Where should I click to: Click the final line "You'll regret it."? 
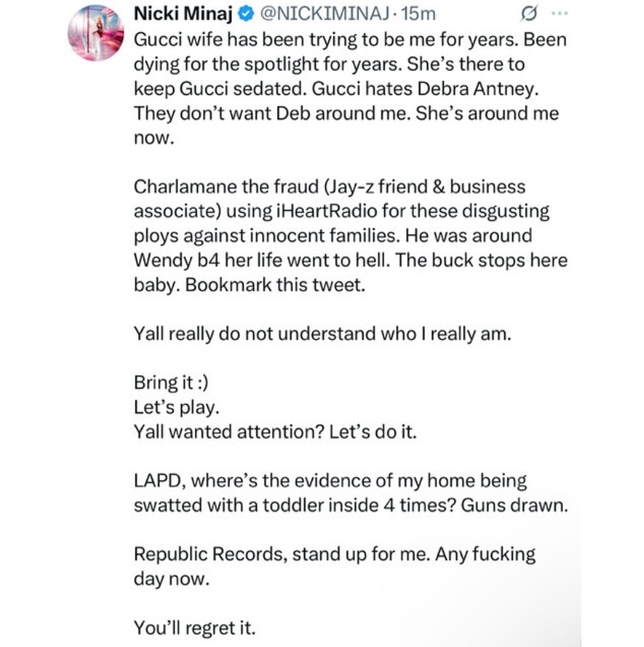[x=194, y=628]
